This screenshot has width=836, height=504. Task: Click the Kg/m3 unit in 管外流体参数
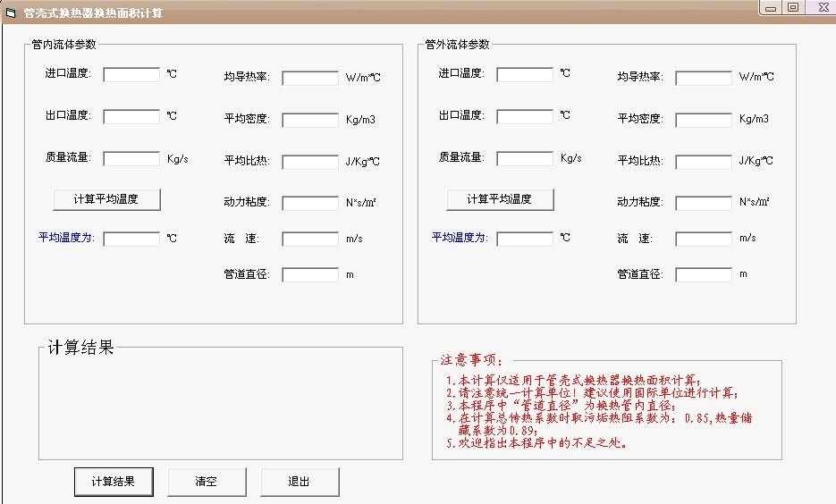coord(754,119)
